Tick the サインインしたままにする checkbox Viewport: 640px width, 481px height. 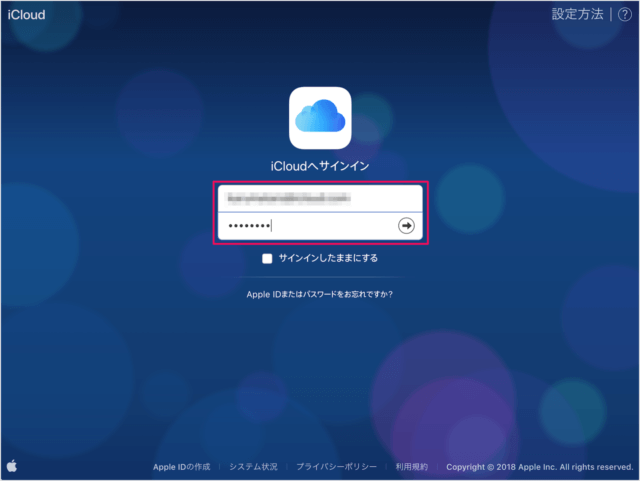267,258
